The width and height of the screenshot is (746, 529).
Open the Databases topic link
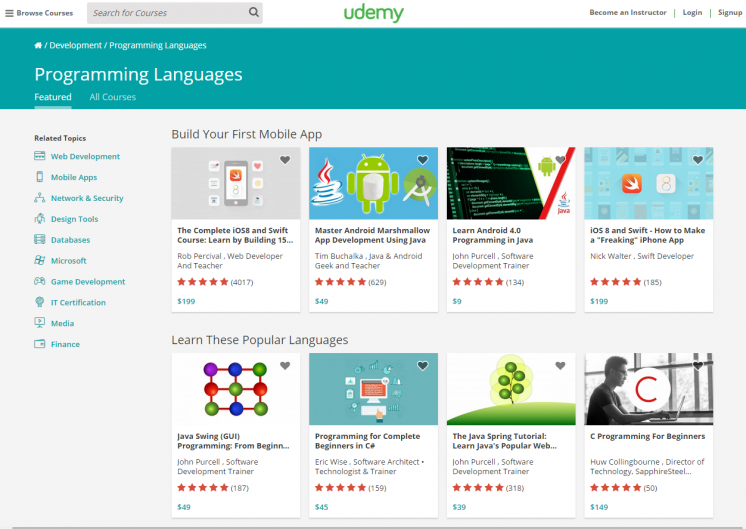coord(70,240)
